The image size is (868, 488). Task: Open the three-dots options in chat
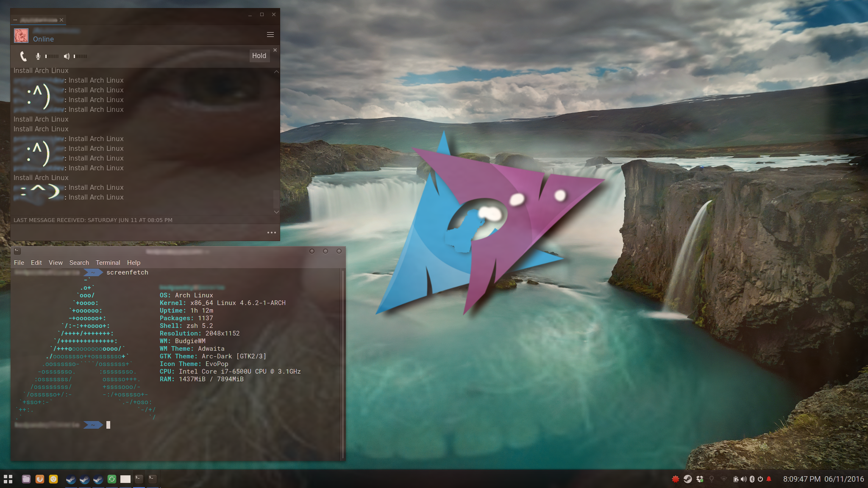(x=272, y=233)
